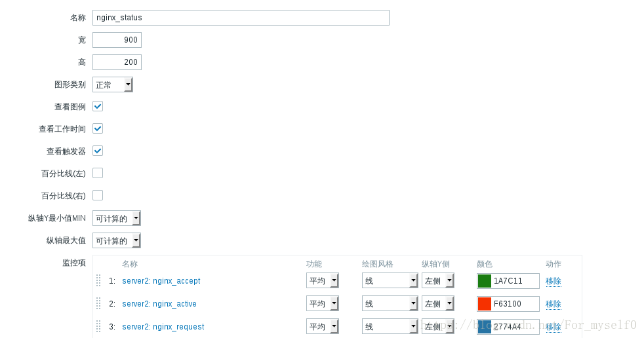Open 功能 dropdown for nginx_request
Image resolution: width=644 pixels, height=338 pixels.
pyautogui.click(x=323, y=326)
